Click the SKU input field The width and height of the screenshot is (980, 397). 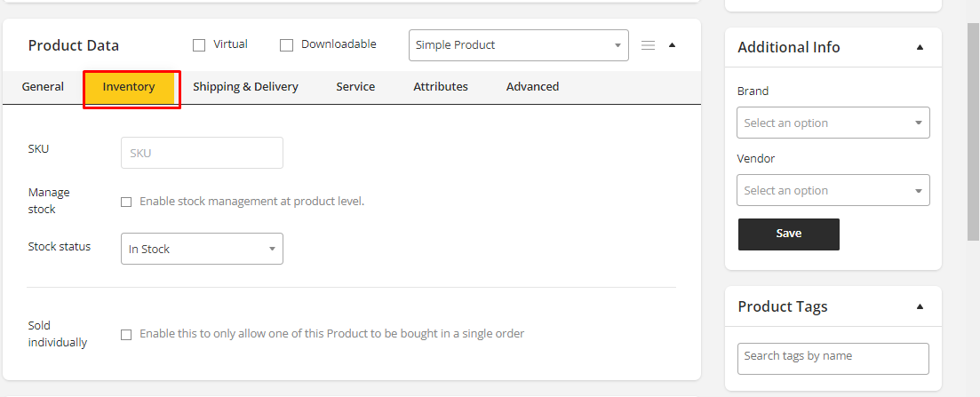pos(202,153)
